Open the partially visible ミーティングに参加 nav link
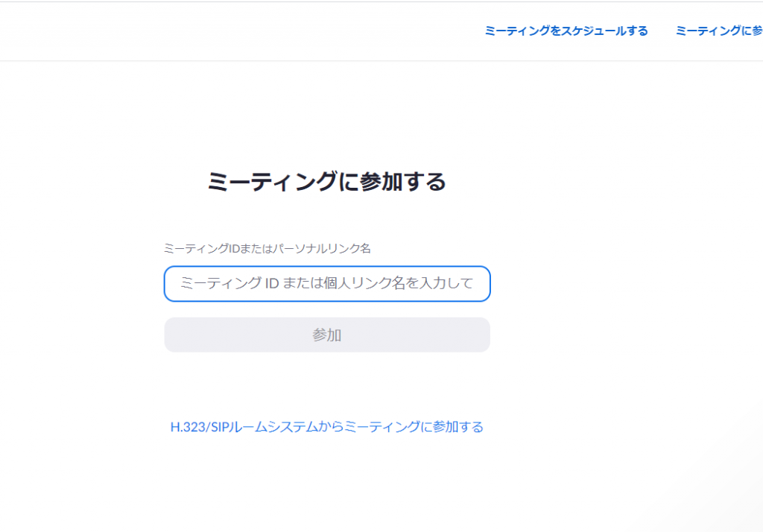The height and width of the screenshot is (532, 763). 719,31
